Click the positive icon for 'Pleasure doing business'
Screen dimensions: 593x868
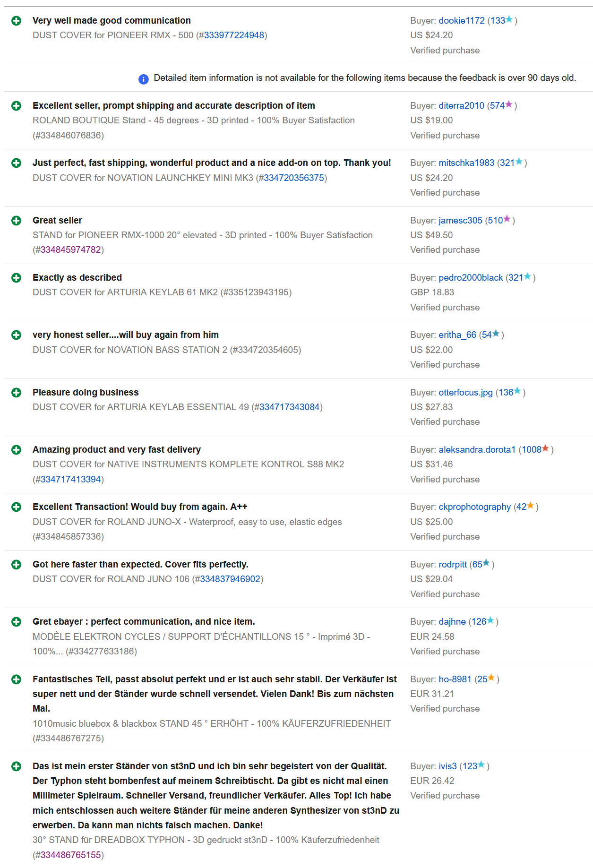pyautogui.click(x=17, y=393)
